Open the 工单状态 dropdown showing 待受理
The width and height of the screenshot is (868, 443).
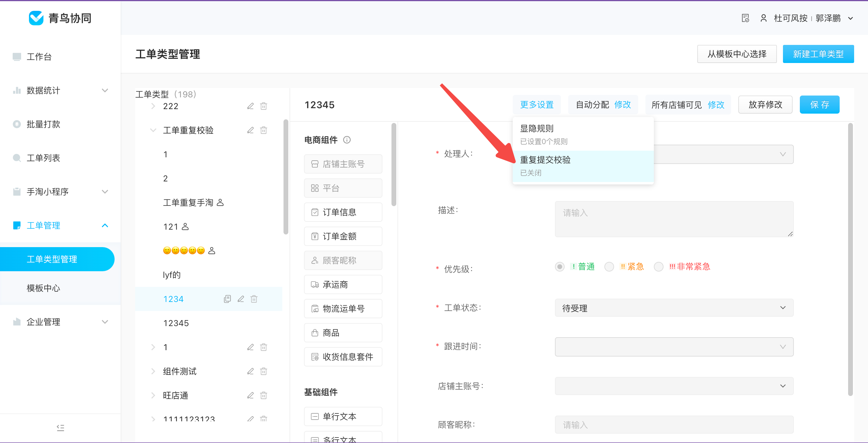[674, 308]
